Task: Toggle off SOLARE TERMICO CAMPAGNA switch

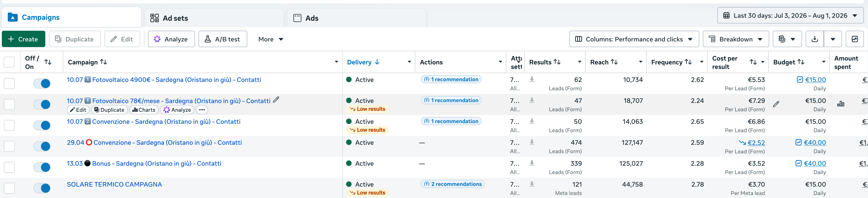Action: click(42, 188)
